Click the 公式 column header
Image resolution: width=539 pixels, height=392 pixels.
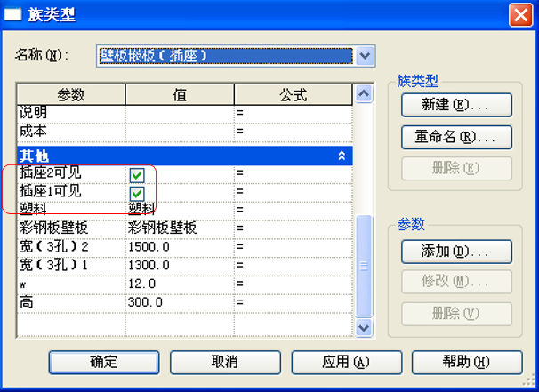click(294, 94)
